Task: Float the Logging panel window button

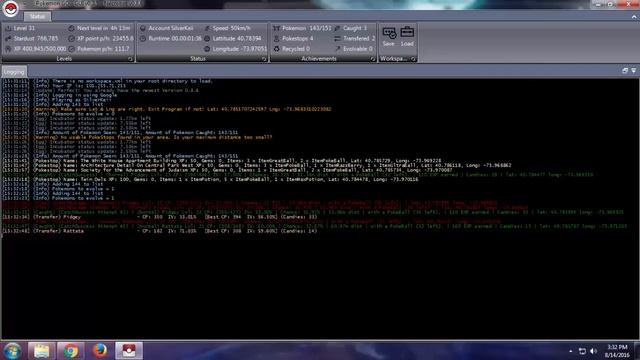Action: tap(625, 71)
